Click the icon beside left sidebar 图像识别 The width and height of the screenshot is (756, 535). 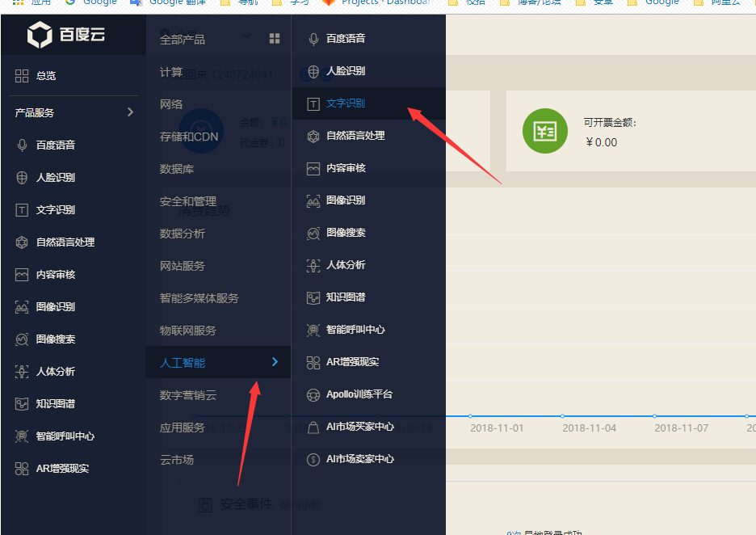click(22, 307)
